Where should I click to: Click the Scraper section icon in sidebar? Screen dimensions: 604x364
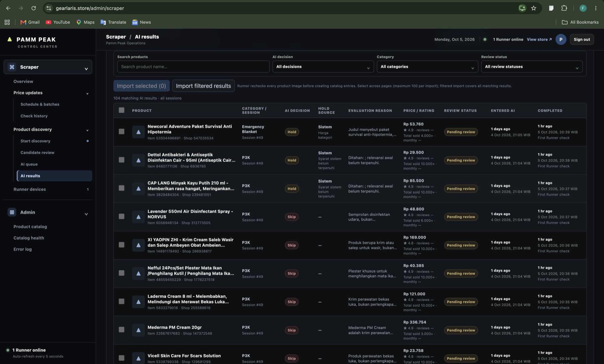click(x=12, y=67)
